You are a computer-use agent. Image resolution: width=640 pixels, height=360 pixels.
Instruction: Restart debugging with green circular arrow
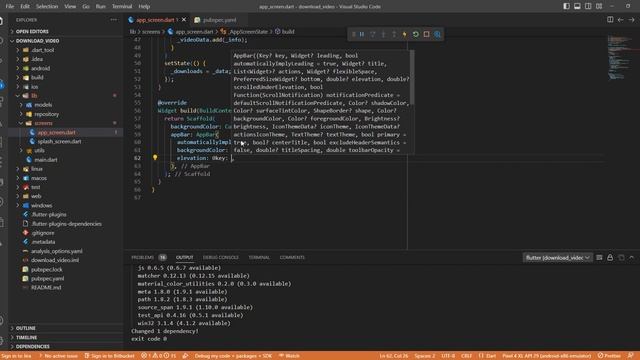point(416,34)
